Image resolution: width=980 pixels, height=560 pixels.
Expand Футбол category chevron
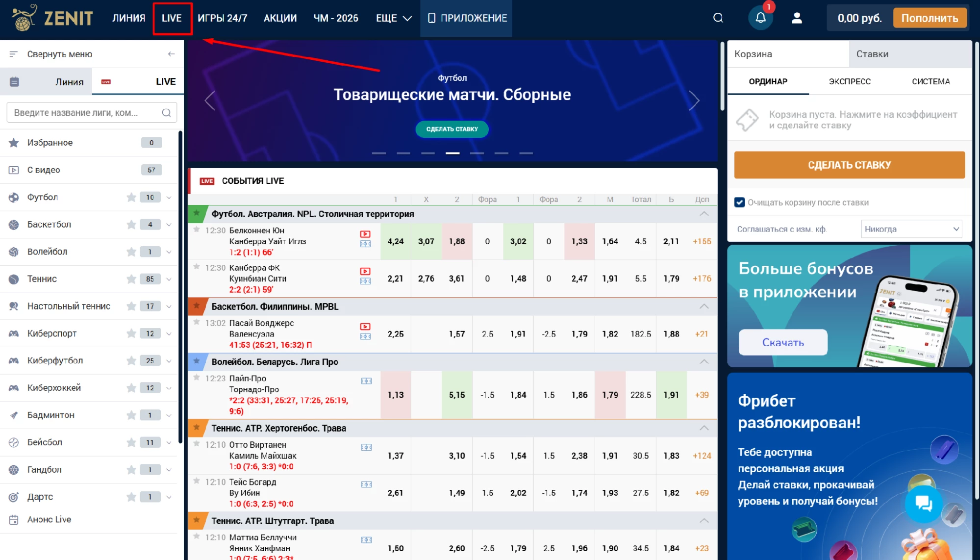click(169, 197)
